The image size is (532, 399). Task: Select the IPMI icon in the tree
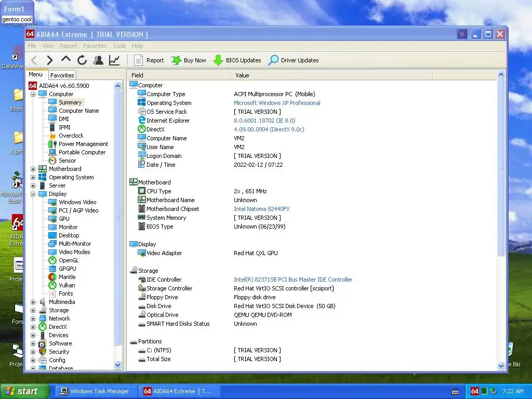(52, 127)
